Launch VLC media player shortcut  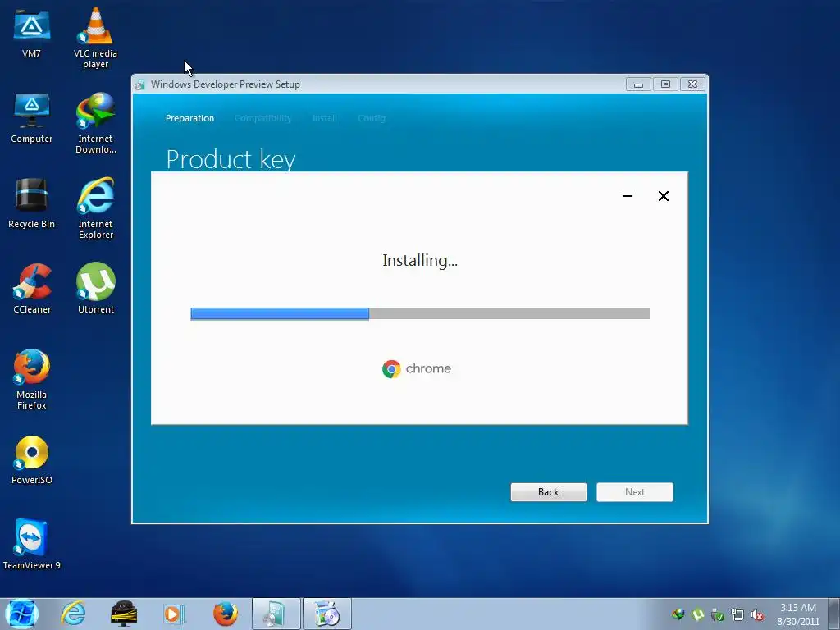pos(95,38)
